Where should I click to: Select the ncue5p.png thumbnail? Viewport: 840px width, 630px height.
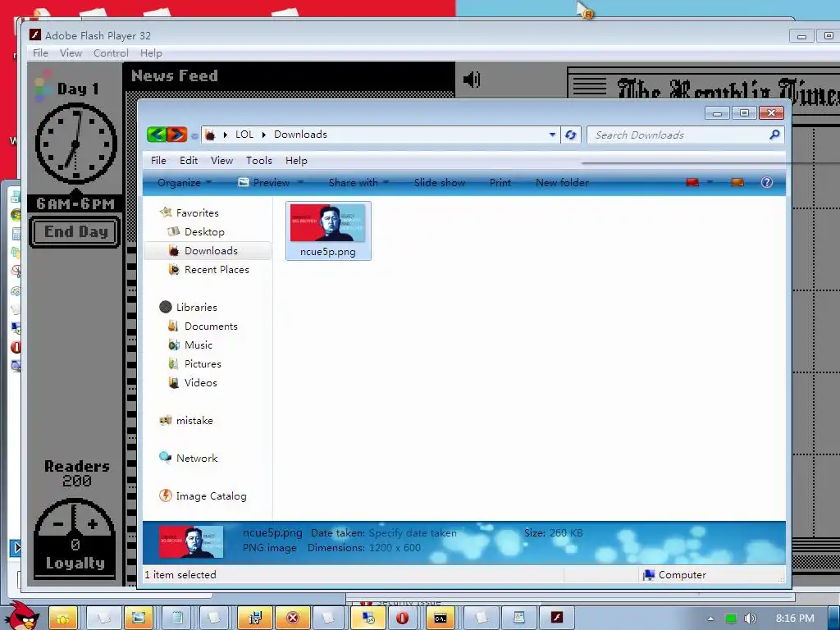pos(328,231)
